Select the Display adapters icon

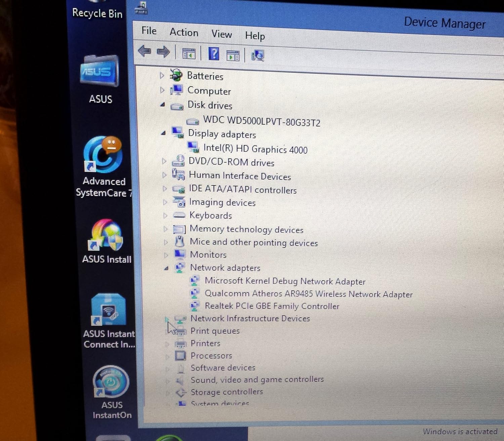tap(178, 133)
